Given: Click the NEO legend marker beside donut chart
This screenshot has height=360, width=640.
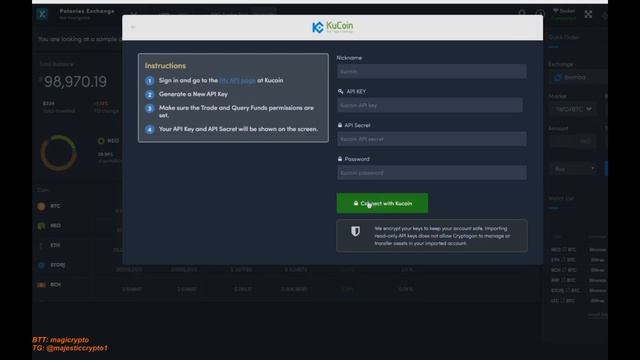Looking at the screenshot, I should tap(101, 141).
